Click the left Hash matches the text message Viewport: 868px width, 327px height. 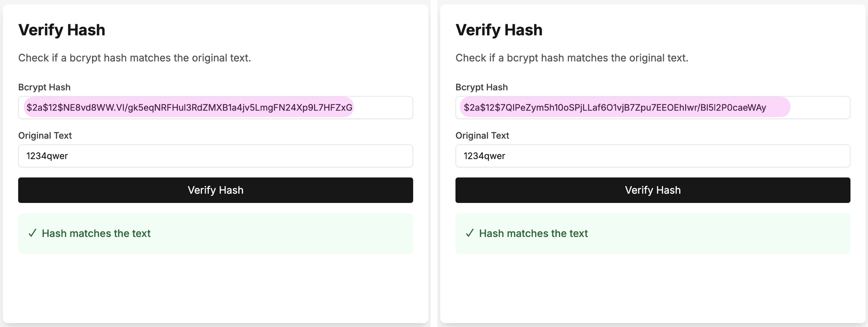(96, 233)
